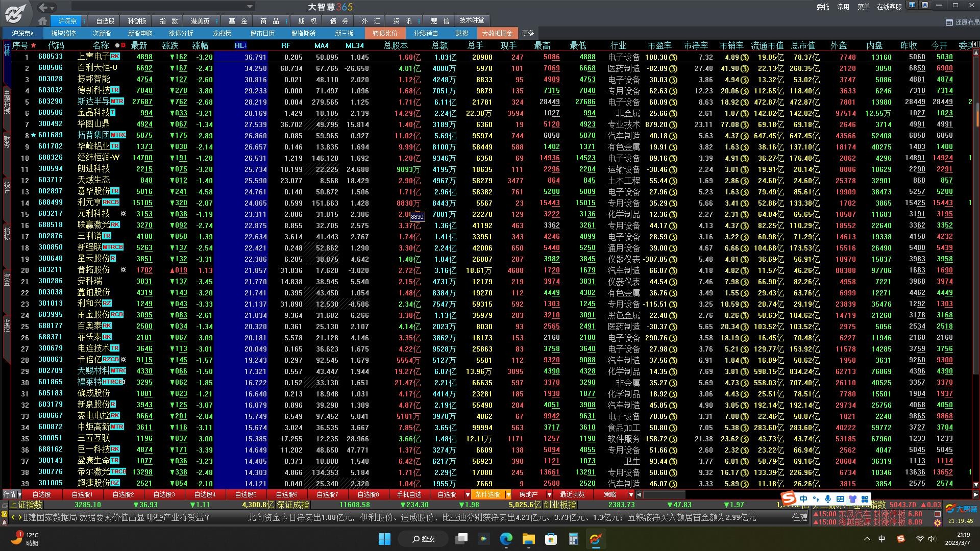Viewport: 980px width, 551px height.
Task: Select the 龙虎榜 sub-tab
Action: pyautogui.click(x=222, y=33)
